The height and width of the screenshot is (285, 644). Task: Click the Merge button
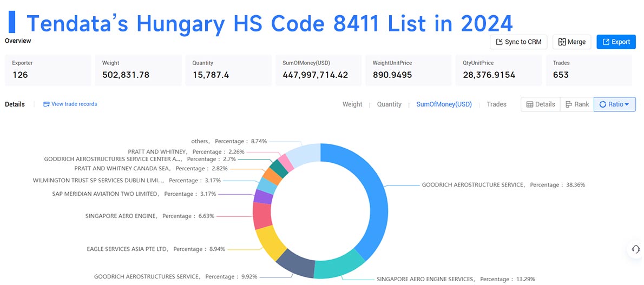571,42
